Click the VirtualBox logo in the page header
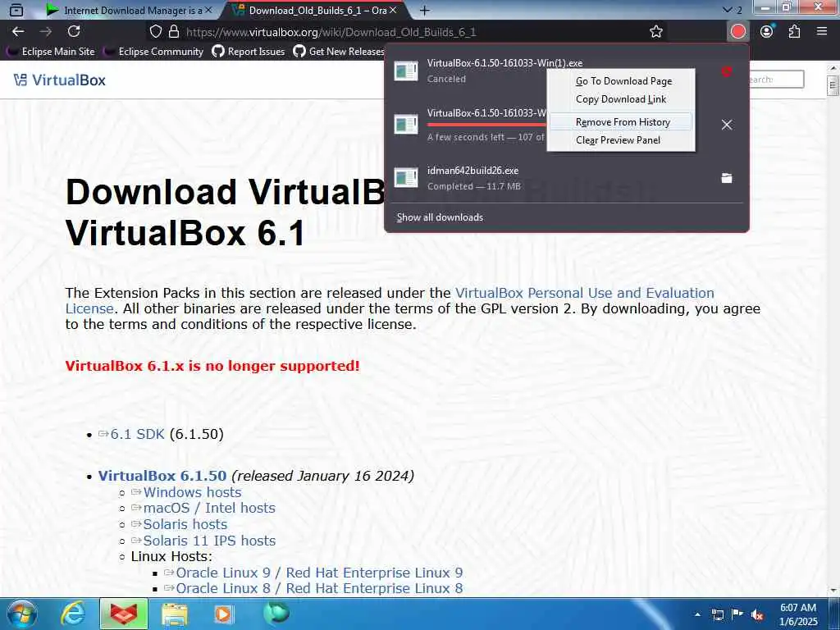This screenshot has height=630, width=840. (x=60, y=80)
